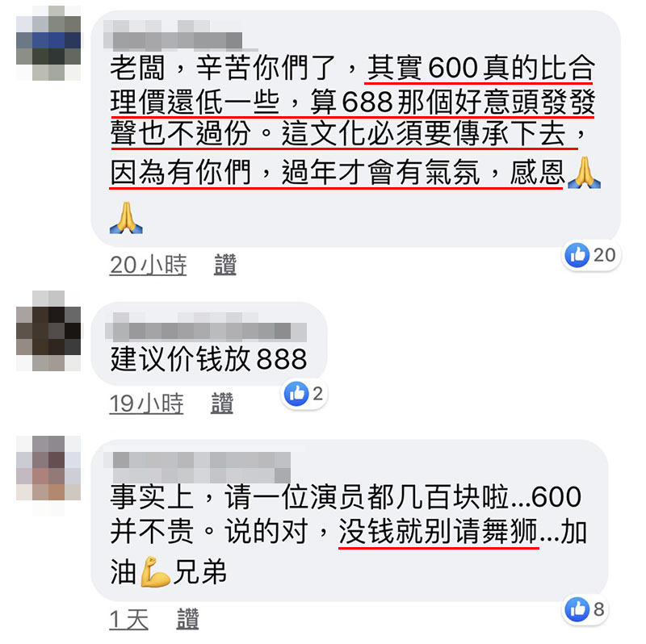Like the comment saying 建议价钱放888
This screenshot has width=646, height=644.
click(x=222, y=403)
